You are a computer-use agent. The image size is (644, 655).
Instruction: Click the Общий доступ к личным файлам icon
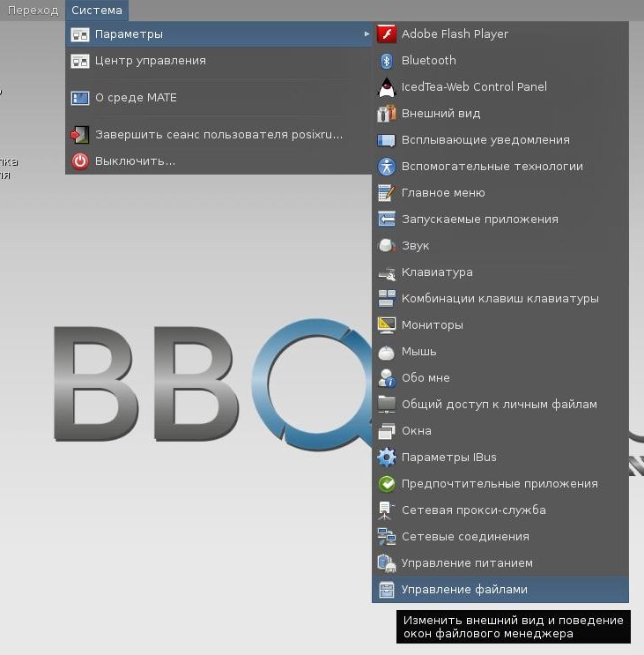click(x=387, y=405)
